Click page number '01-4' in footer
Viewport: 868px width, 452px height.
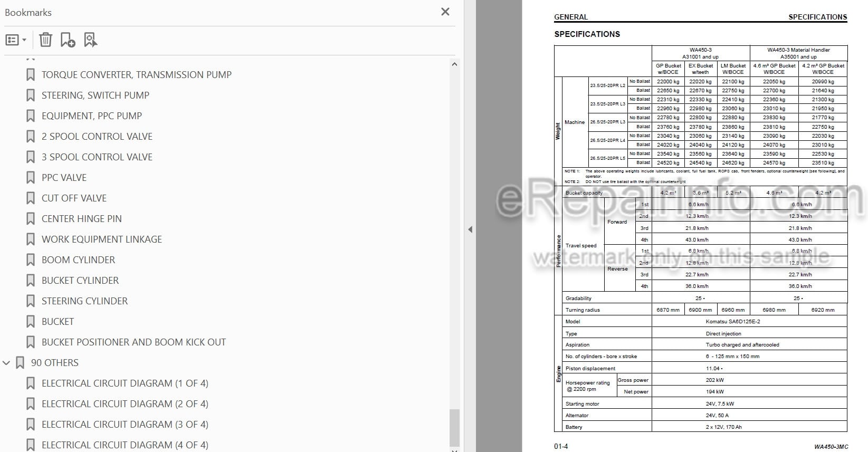pos(561,447)
